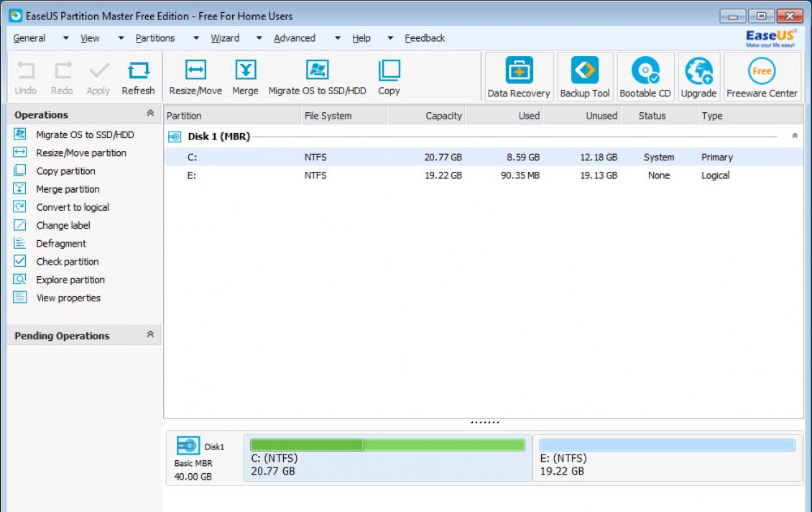The height and width of the screenshot is (512, 812).
Task: Open the View menu
Action: (90, 38)
